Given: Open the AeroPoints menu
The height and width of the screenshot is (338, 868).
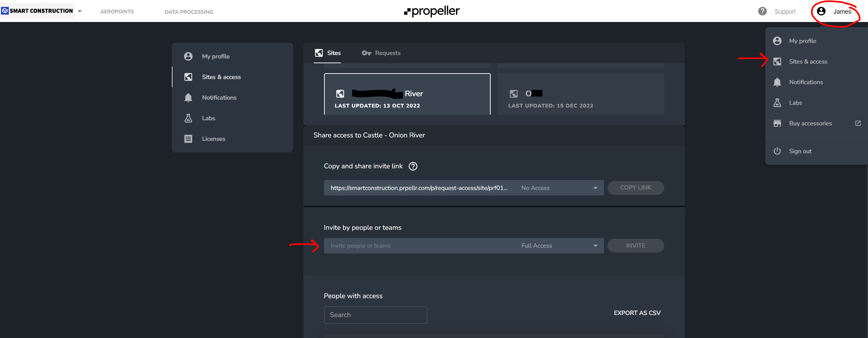Looking at the screenshot, I should point(117,12).
